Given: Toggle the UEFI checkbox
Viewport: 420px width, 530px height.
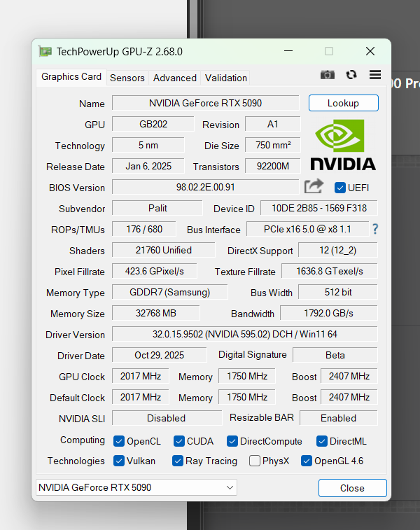Looking at the screenshot, I should 341,188.
